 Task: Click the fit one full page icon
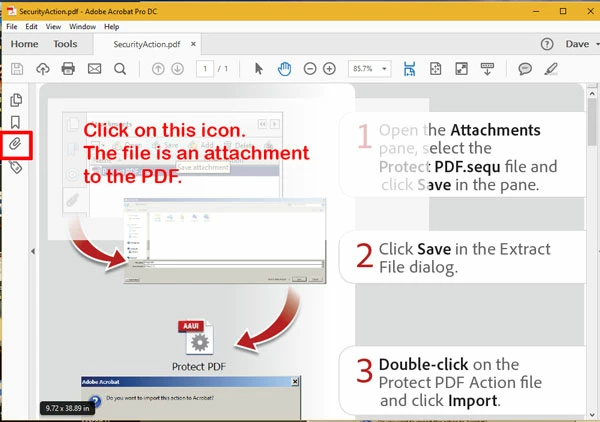click(x=435, y=69)
